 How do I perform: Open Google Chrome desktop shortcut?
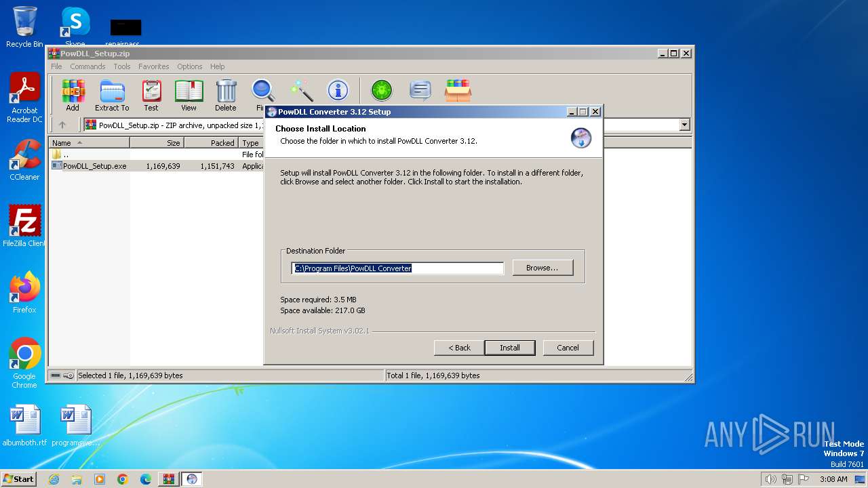click(24, 363)
